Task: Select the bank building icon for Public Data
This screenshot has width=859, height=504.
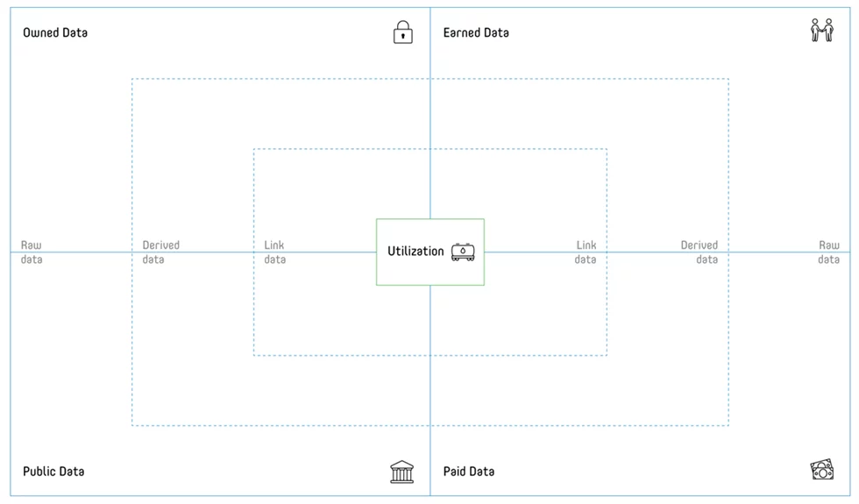Action: point(402,472)
